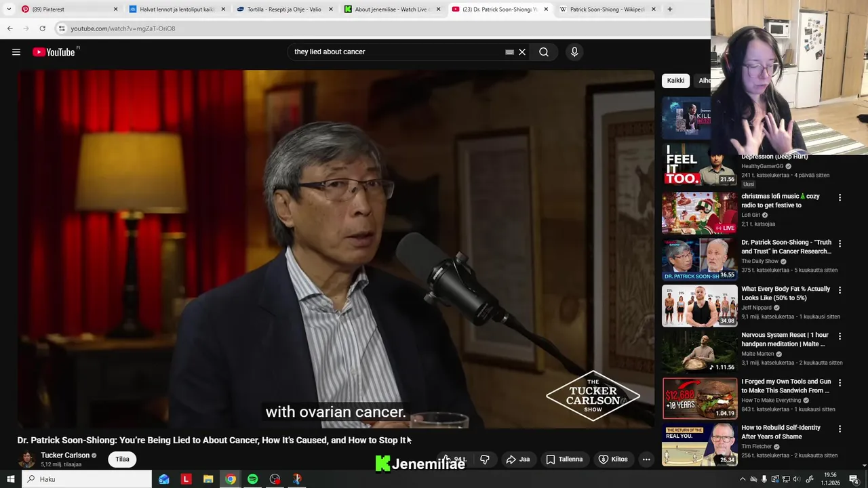Open the YouTube hamburger guide menu
Viewport: 868px width, 488px height.
[x=16, y=52]
